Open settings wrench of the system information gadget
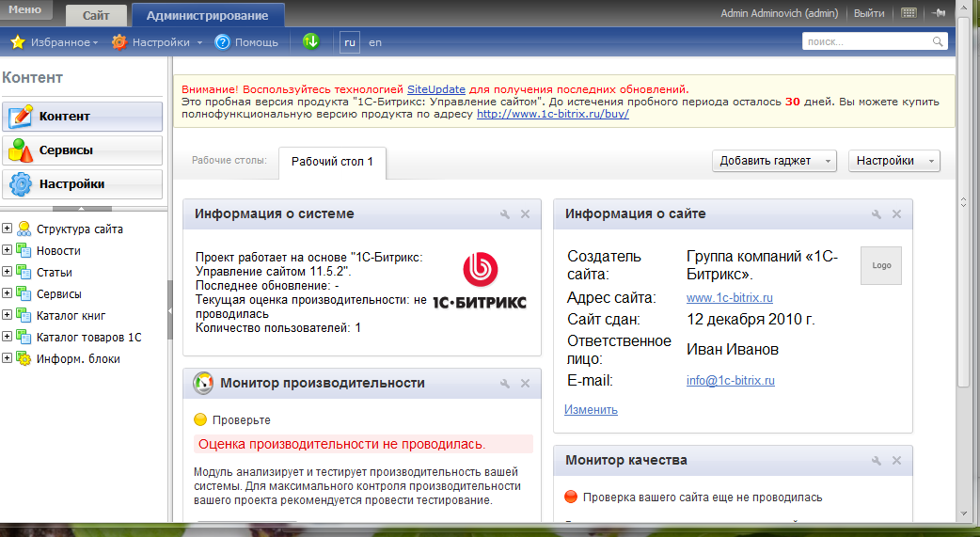 click(506, 214)
